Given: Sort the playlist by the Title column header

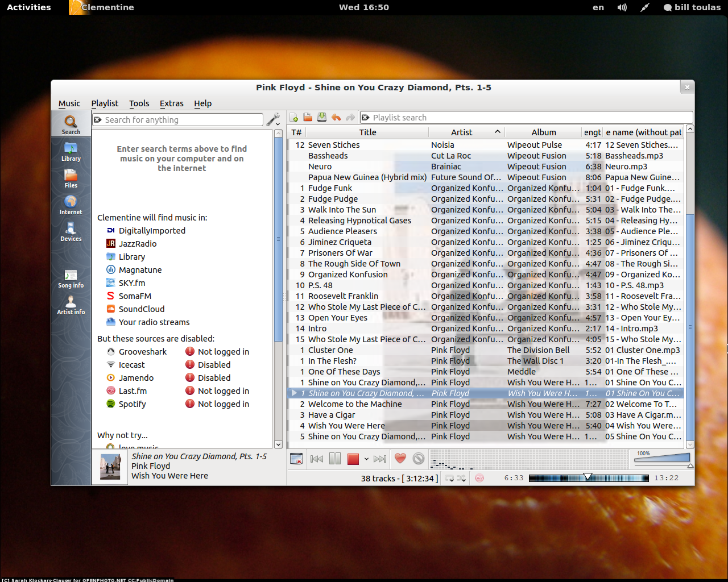Looking at the screenshot, I should point(367,132).
